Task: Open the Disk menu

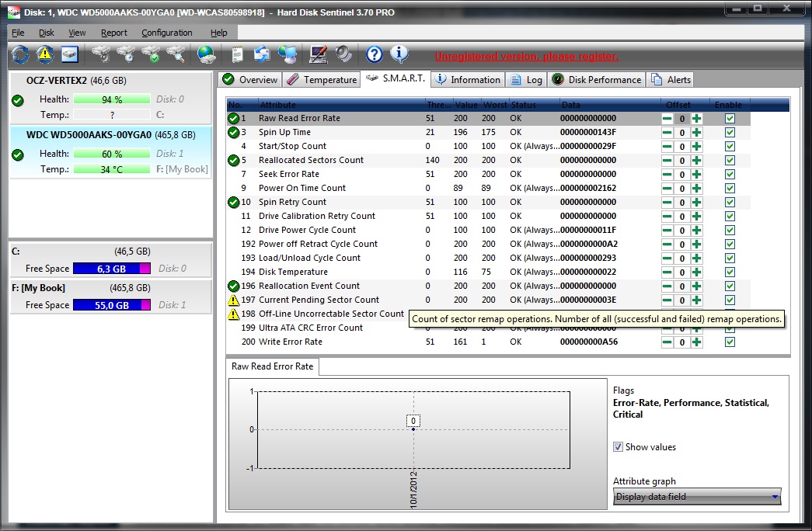Action: 47,33
